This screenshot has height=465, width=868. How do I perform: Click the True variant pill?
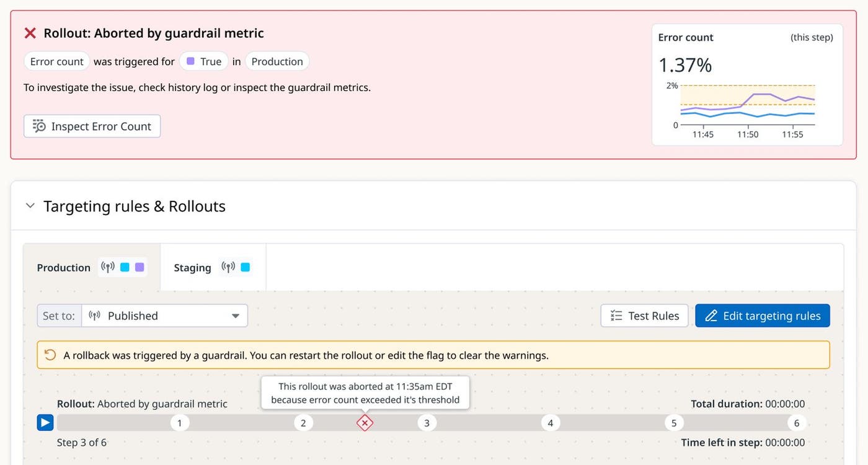click(x=204, y=61)
